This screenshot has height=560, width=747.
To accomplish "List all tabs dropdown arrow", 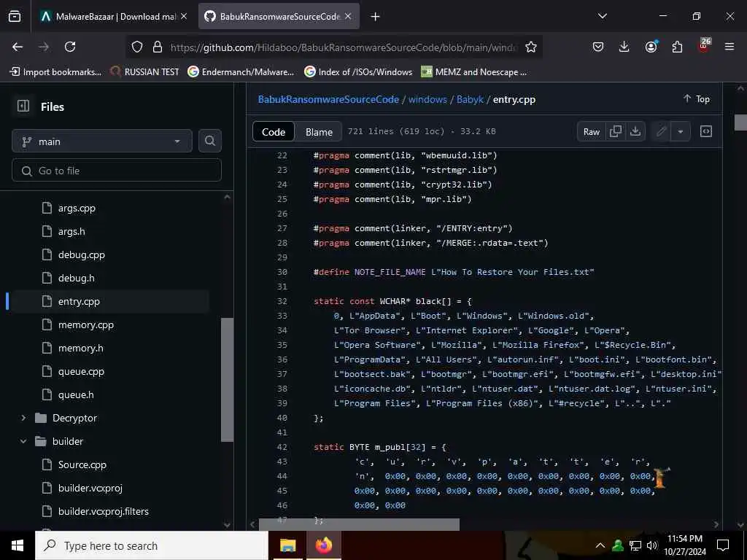I will coord(602,16).
